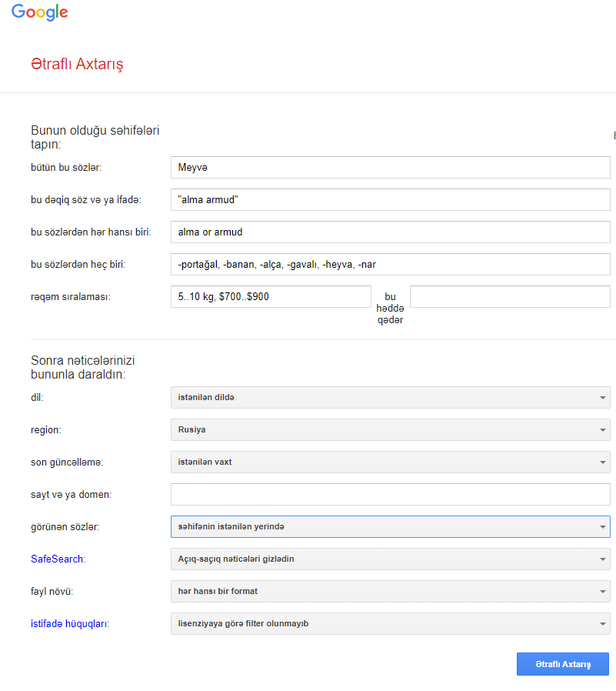
Task: Click the Google logo
Action: pyautogui.click(x=39, y=12)
